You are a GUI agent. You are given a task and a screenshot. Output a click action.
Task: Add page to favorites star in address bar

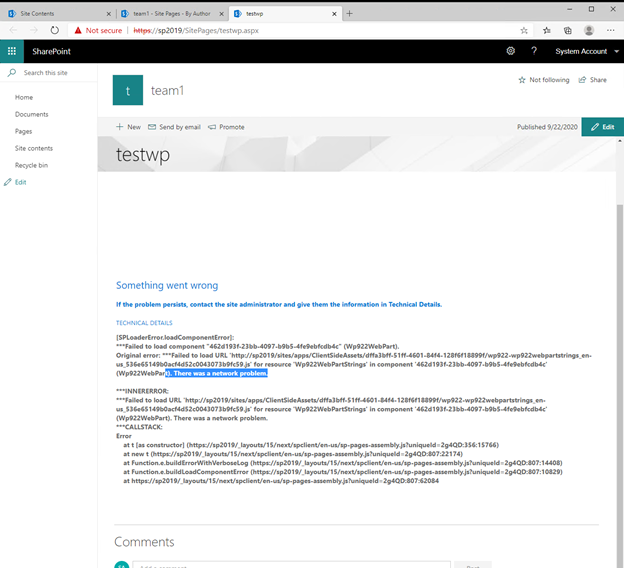524,30
